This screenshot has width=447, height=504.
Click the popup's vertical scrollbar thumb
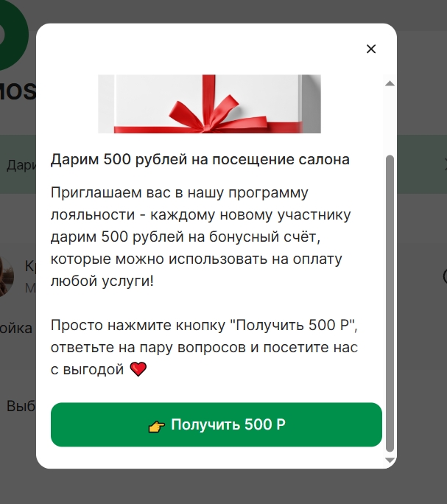(x=390, y=304)
